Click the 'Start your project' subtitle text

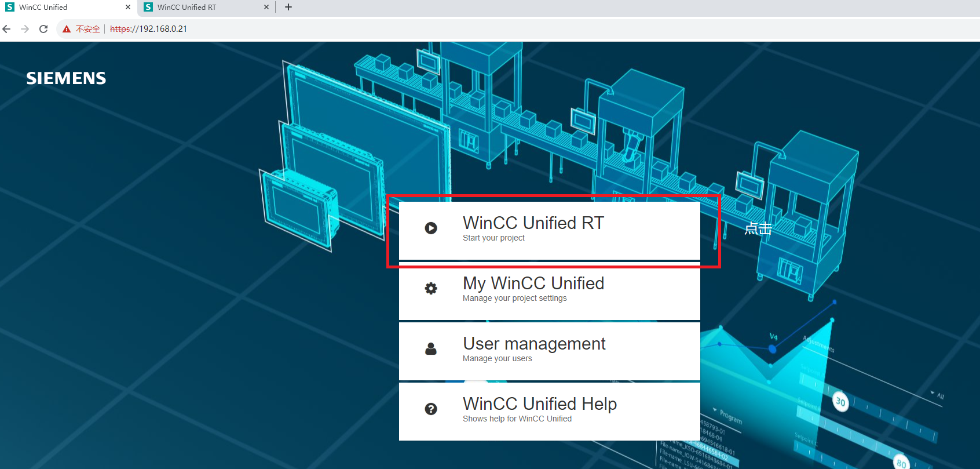point(493,238)
